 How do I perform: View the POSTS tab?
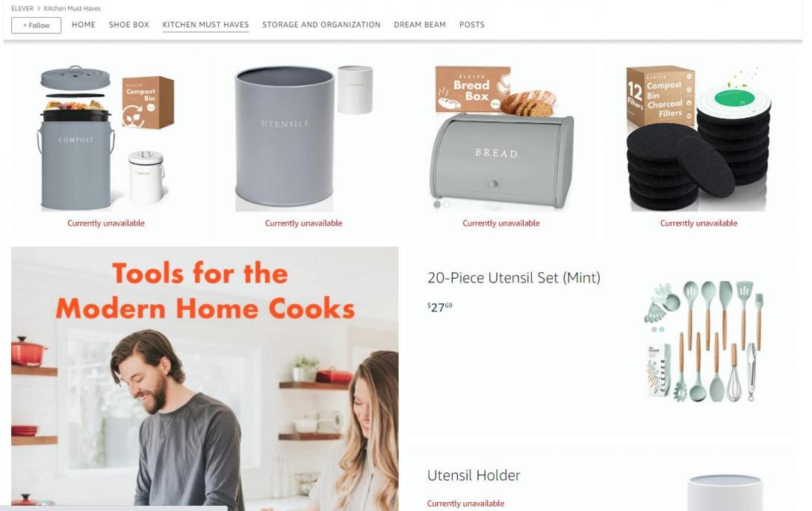point(472,24)
